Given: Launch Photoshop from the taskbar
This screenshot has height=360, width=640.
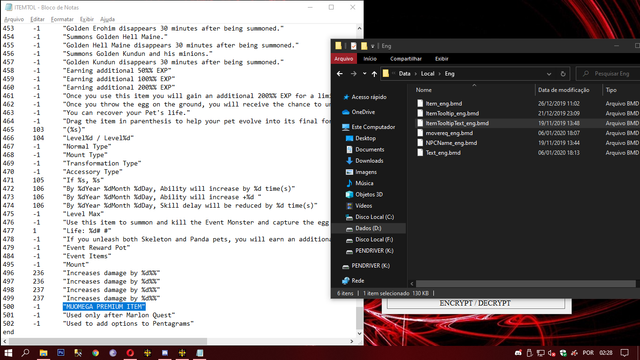Looking at the screenshot, I should click(x=61, y=353).
